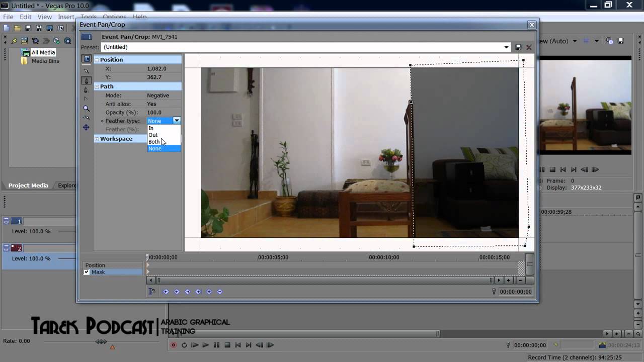Click the Last Keyframe diamond button

click(x=198, y=292)
